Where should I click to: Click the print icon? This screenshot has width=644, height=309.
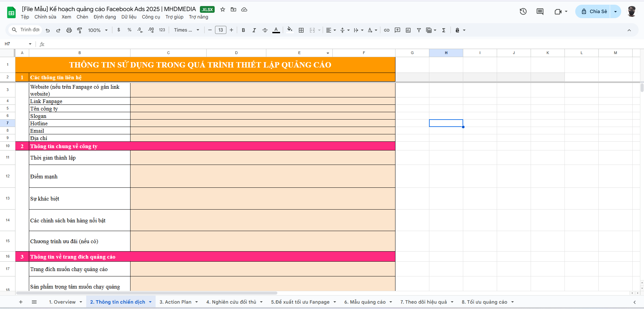tap(69, 30)
